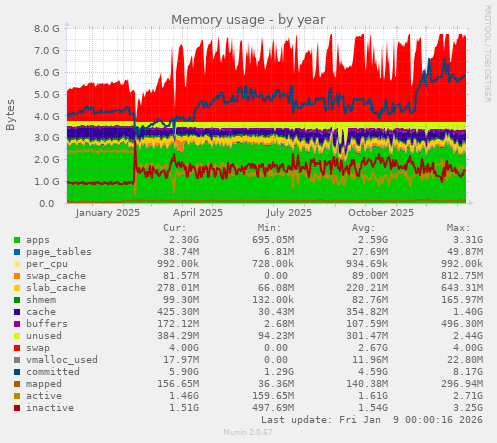Click the unused max value 2.44G

coord(468,336)
